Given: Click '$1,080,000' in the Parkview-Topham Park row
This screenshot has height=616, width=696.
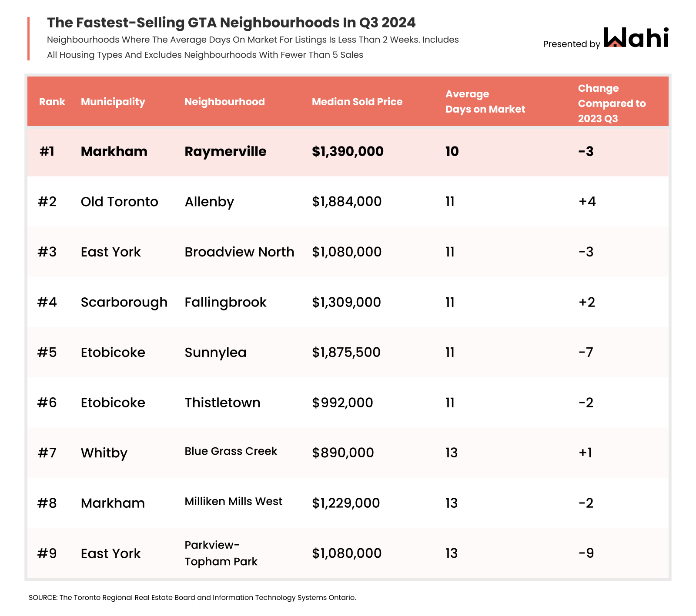Looking at the screenshot, I should (x=347, y=553).
